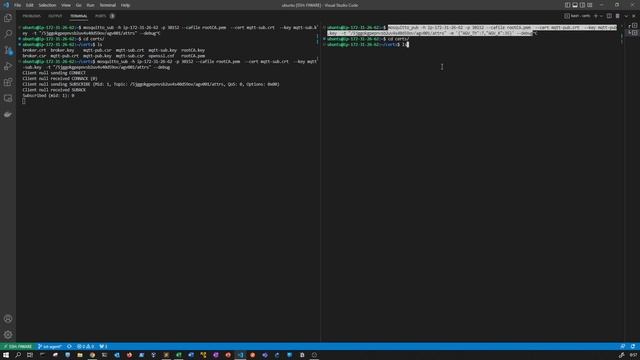
Task: Open Windows Start menu
Action: [x=6, y=355]
